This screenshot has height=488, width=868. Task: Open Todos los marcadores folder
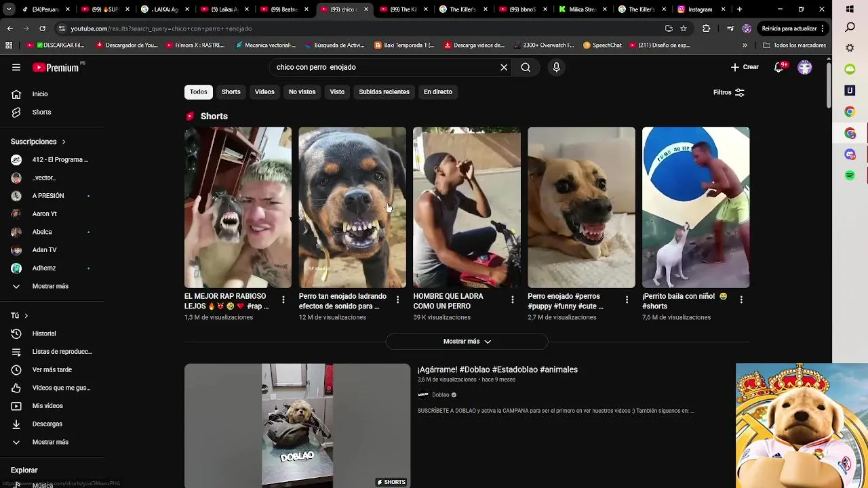[794, 45]
